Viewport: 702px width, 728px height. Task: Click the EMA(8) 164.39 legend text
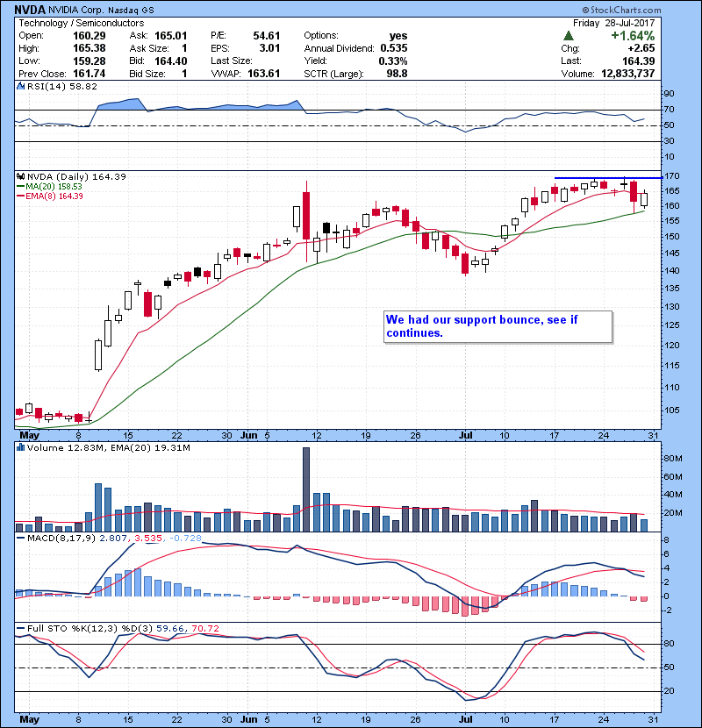point(54,196)
